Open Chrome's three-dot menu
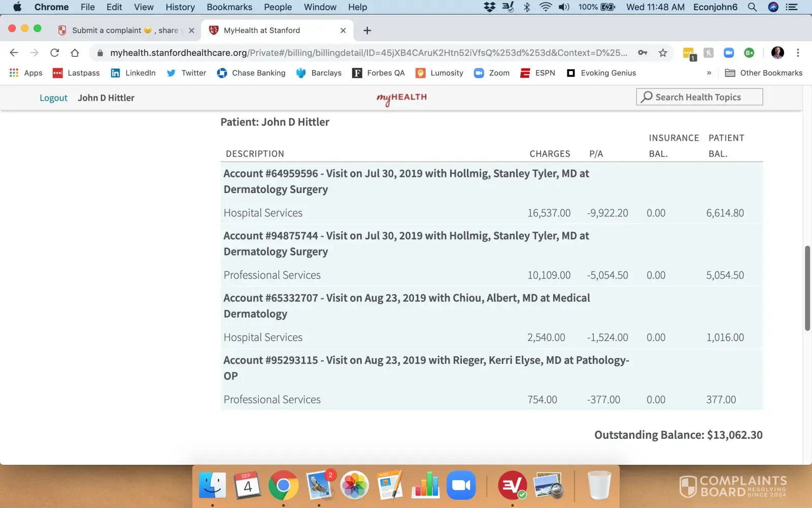This screenshot has width=812, height=508. tap(798, 53)
